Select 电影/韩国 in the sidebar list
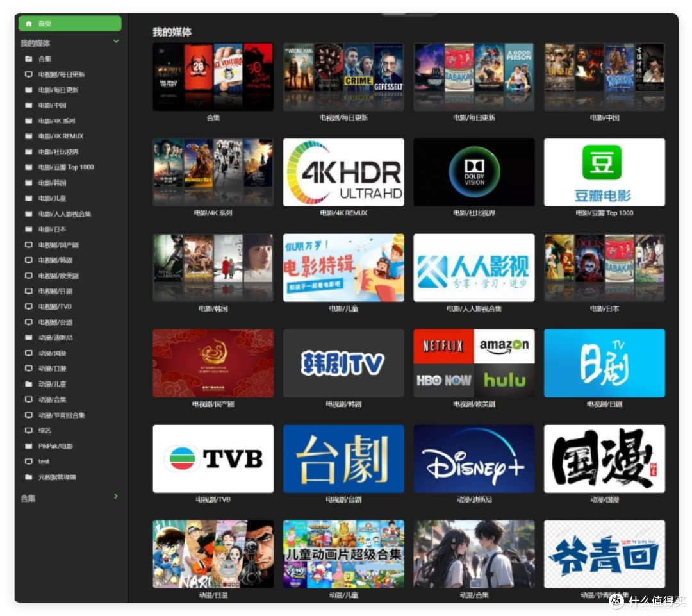 (52, 183)
